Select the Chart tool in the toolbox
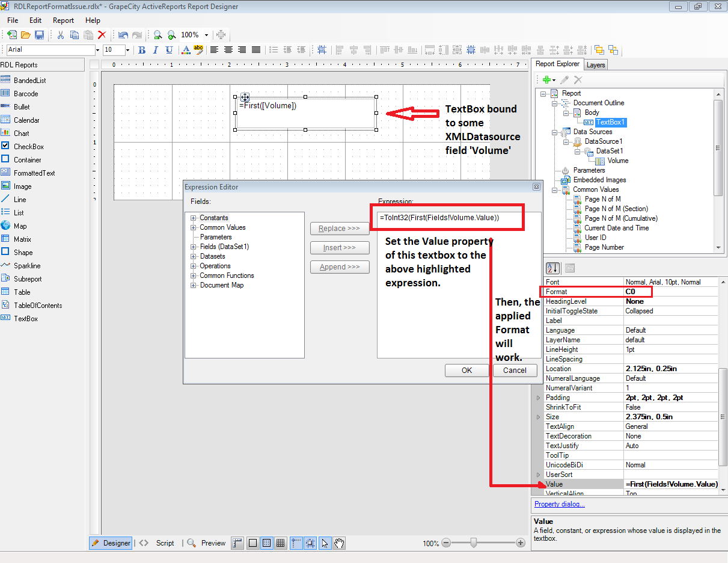 click(x=21, y=133)
